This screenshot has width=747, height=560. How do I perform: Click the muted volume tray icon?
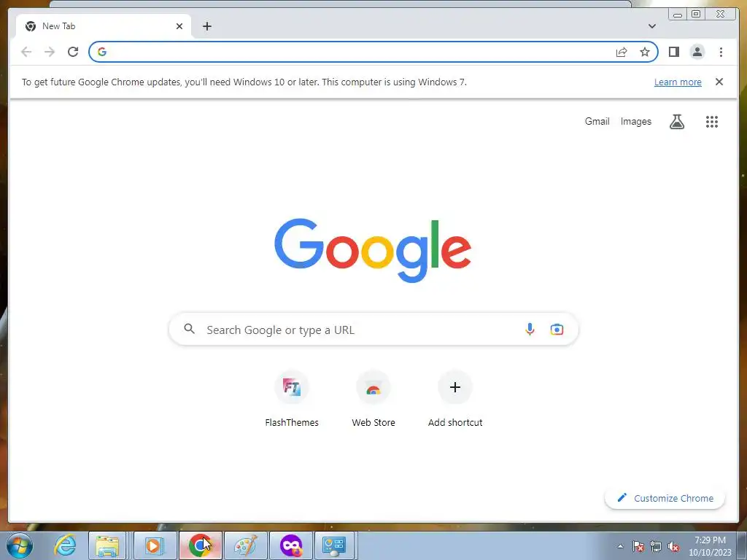(x=673, y=546)
